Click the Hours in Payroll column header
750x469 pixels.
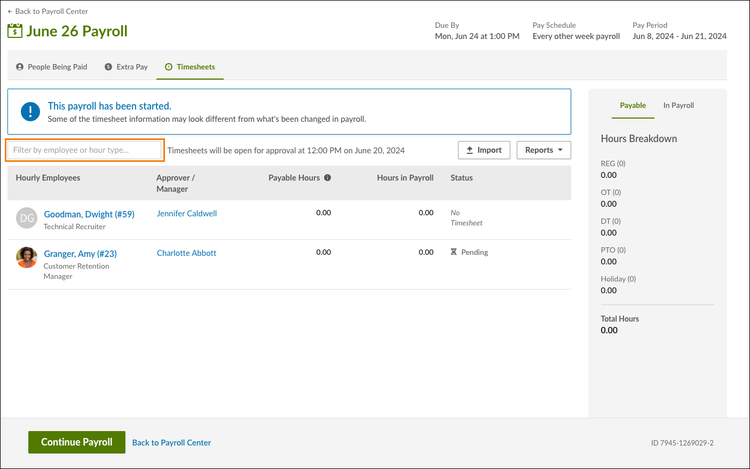405,178
